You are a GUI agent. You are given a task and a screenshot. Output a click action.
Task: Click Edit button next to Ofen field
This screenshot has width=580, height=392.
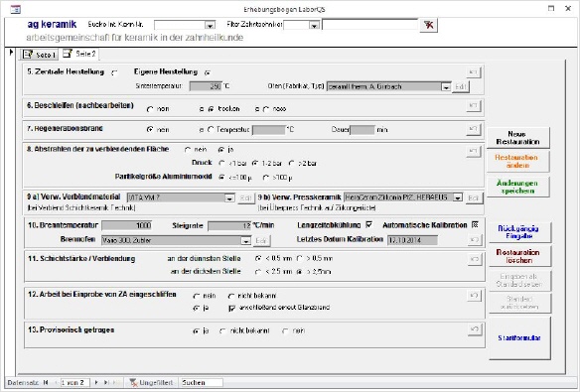[461, 87]
